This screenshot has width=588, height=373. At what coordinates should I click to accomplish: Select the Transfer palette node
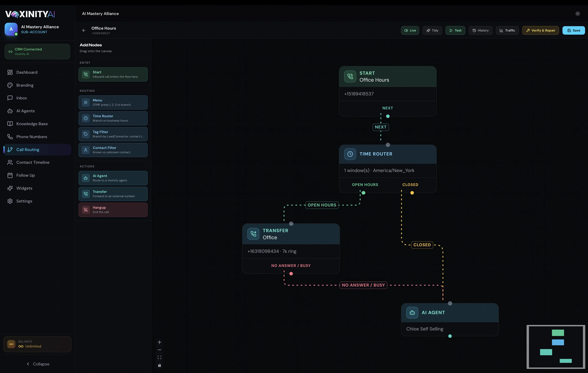(x=113, y=194)
